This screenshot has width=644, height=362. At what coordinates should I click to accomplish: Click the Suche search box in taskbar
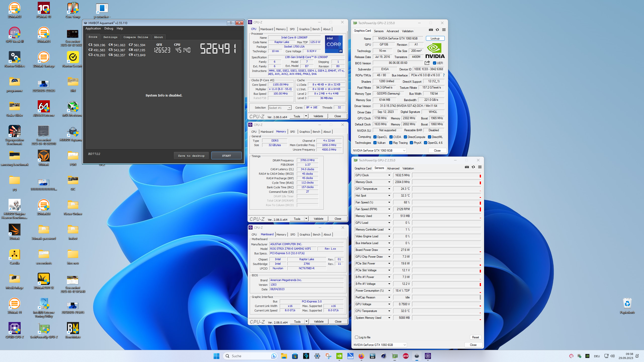click(x=250, y=356)
